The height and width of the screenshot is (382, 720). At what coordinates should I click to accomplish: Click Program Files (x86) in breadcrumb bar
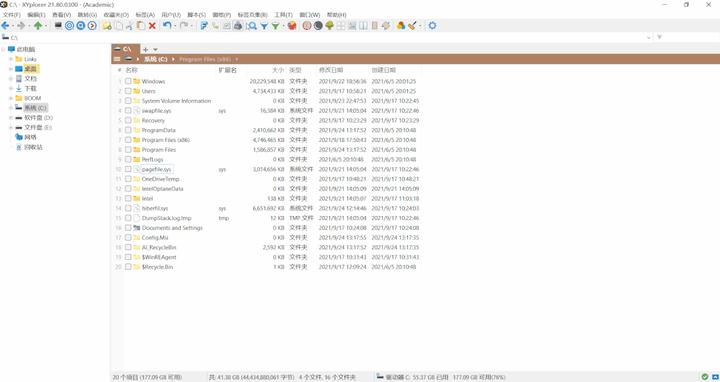click(205, 59)
